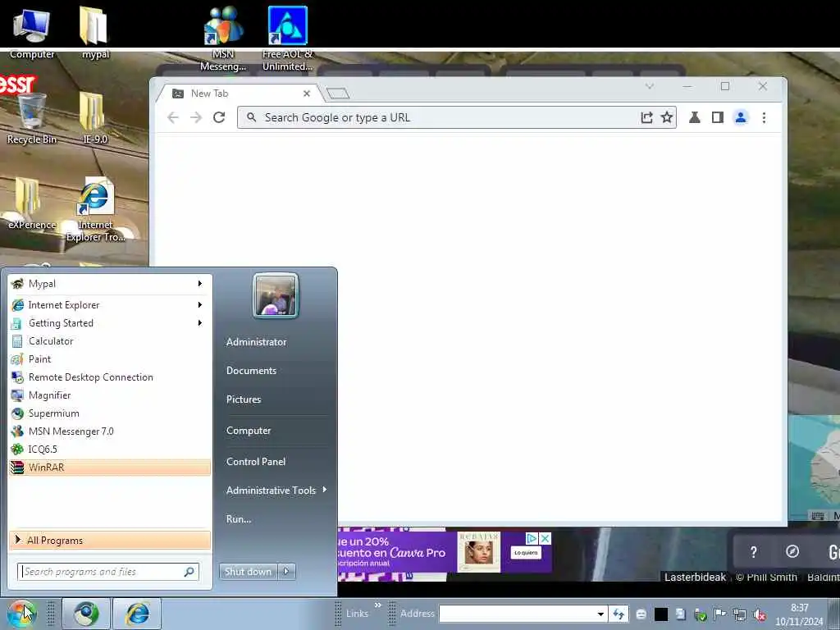
Task: Open ICQ6.5 from Start menu
Action: pos(110,450)
